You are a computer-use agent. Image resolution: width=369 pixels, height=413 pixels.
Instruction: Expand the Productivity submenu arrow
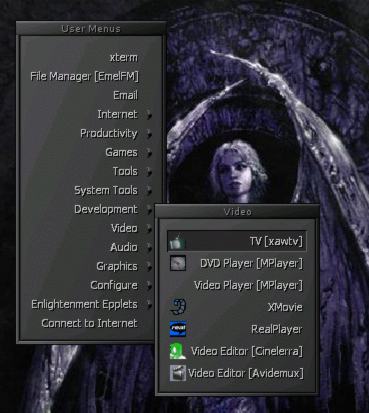pos(149,134)
